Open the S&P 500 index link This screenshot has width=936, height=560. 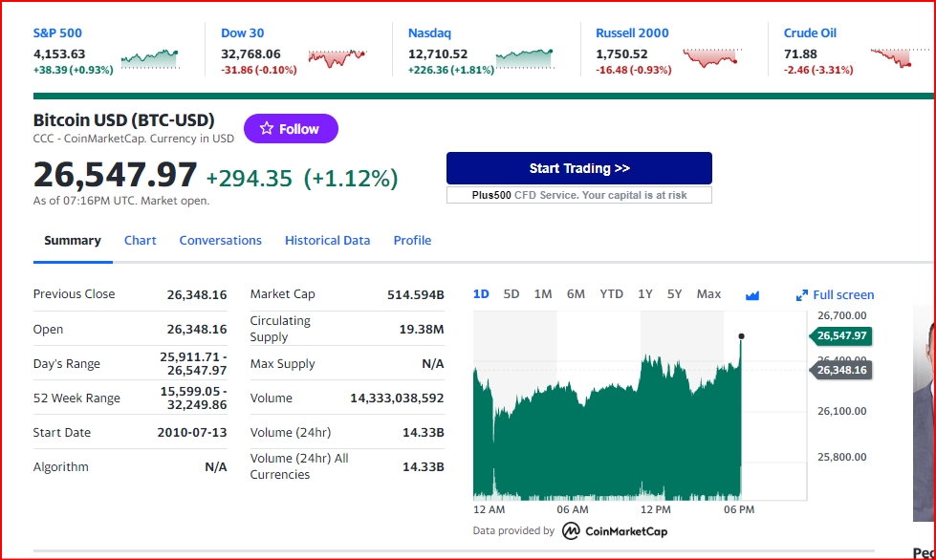(57, 33)
